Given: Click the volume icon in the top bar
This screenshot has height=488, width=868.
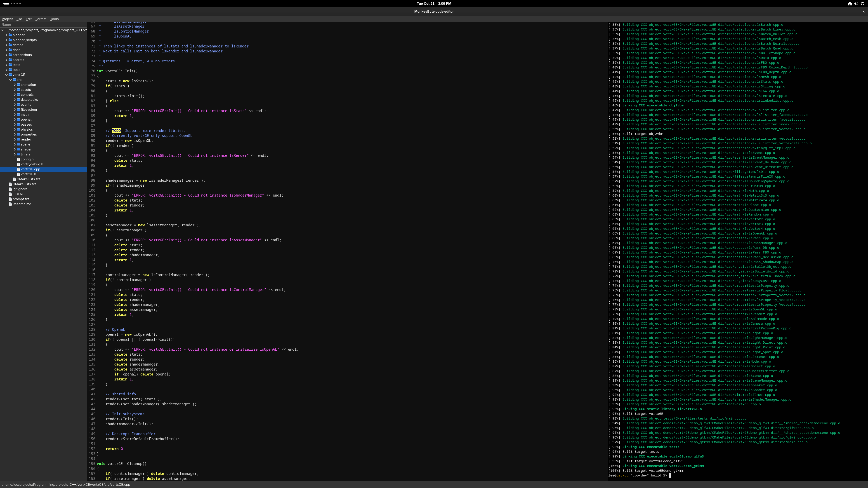Looking at the screenshot, I should click(x=856, y=4).
